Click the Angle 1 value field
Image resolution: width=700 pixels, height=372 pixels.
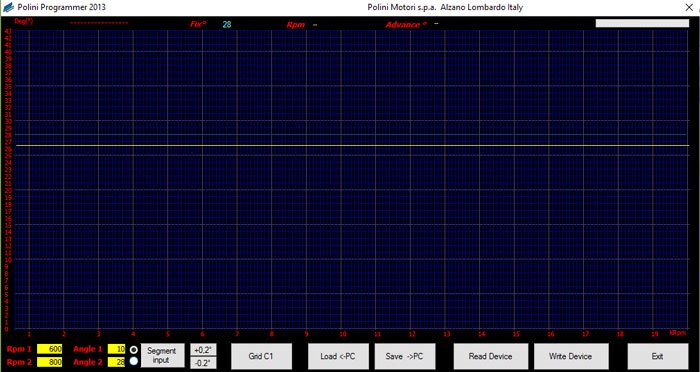tap(116, 349)
